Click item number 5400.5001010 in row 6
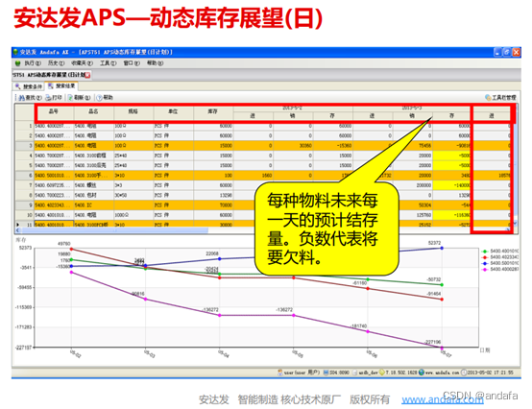 (54, 176)
